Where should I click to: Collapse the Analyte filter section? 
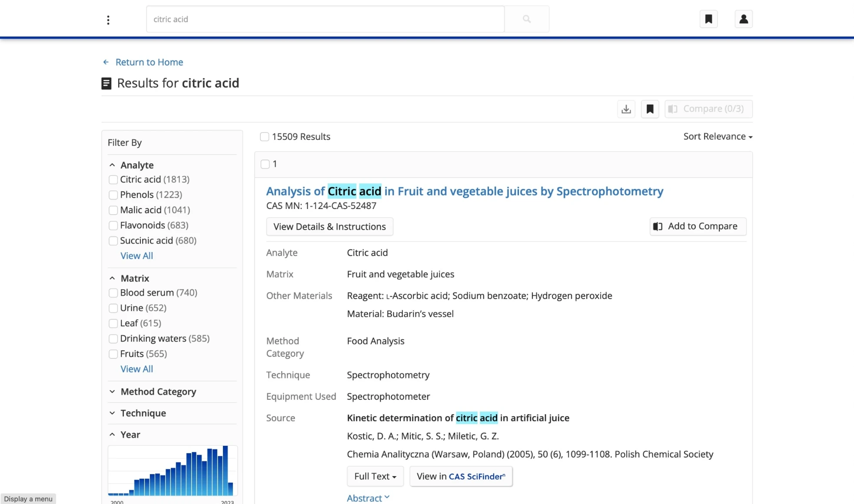[x=112, y=165]
